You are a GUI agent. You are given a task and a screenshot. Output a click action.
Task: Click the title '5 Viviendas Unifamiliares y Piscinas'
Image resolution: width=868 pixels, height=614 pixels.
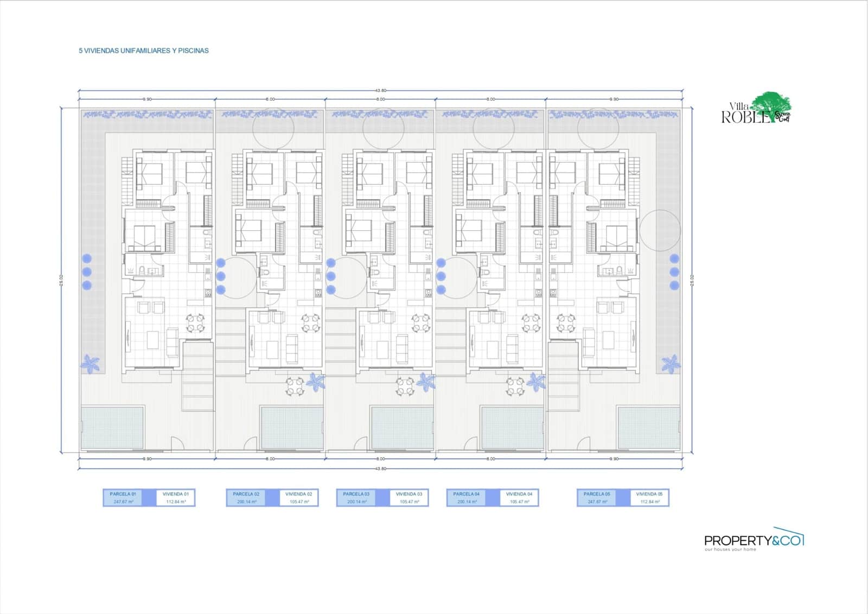click(x=144, y=50)
